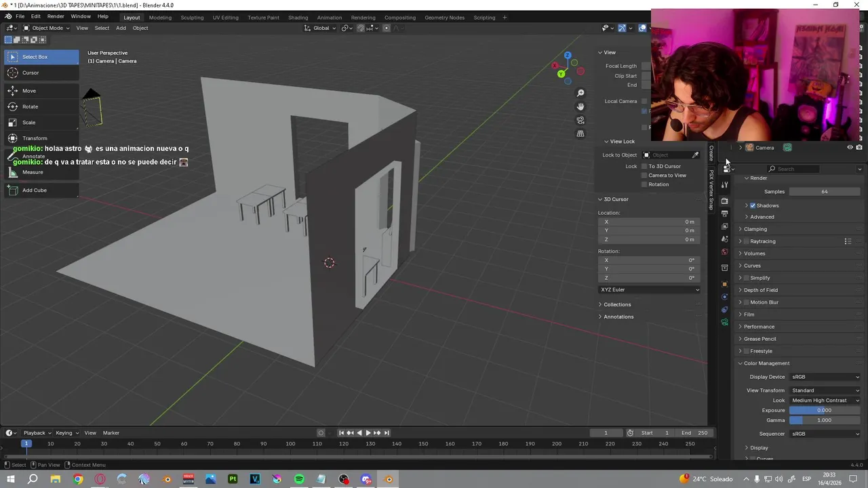Screen dimensions: 868x488
Task: Click the Z axis on navigation gizmo
Action: (x=568, y=56)
